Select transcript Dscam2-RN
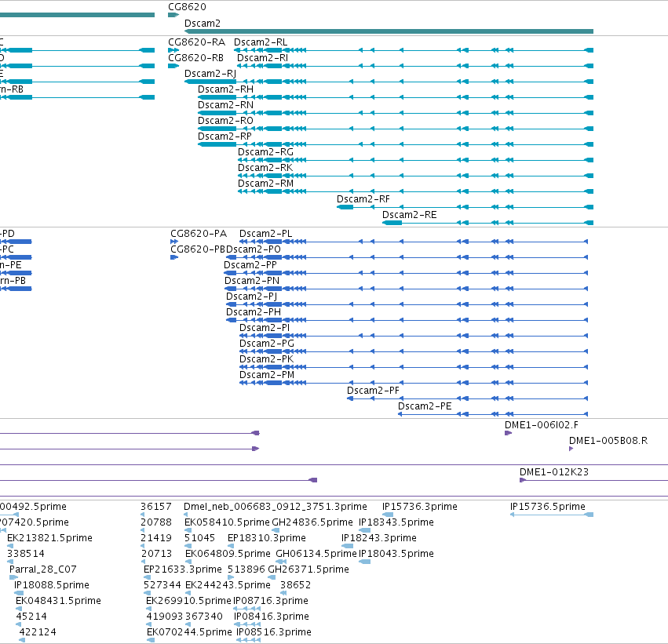 396,113
